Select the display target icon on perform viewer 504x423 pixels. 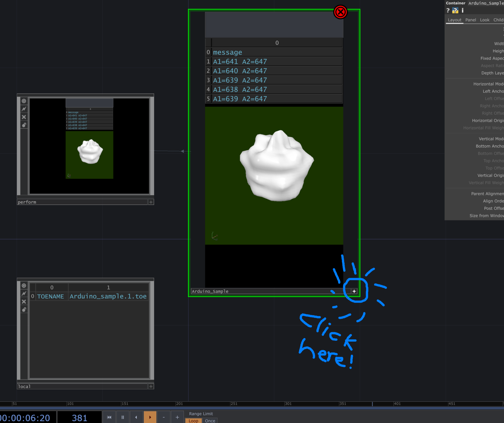pyautogui.click(x=24, y=101)
